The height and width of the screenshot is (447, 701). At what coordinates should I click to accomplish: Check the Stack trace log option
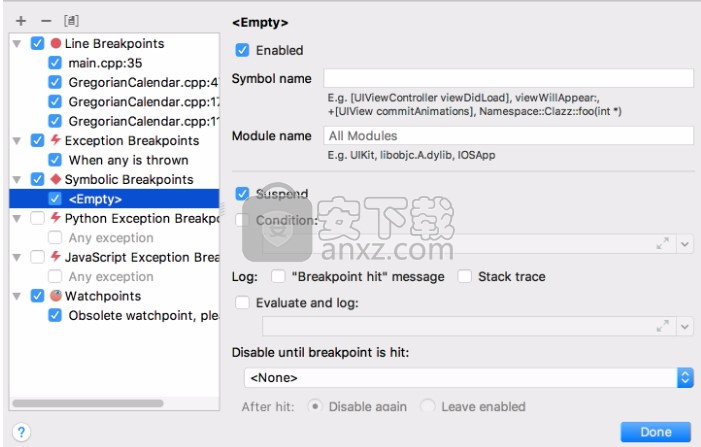coord(465,276)
